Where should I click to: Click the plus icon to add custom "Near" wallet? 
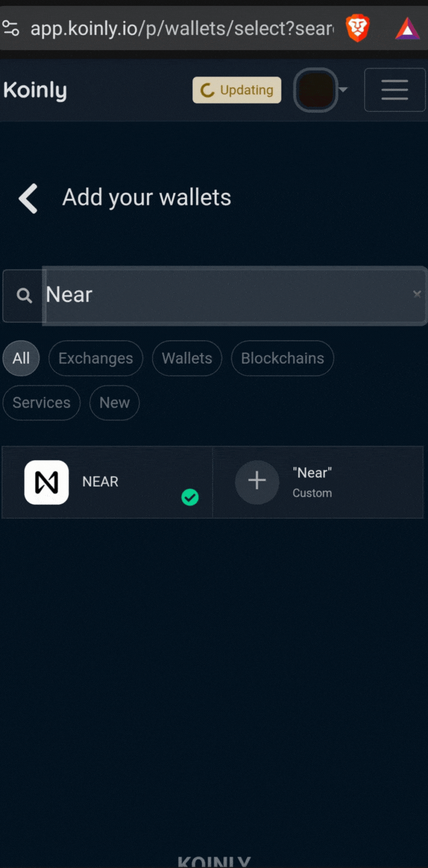257,482
